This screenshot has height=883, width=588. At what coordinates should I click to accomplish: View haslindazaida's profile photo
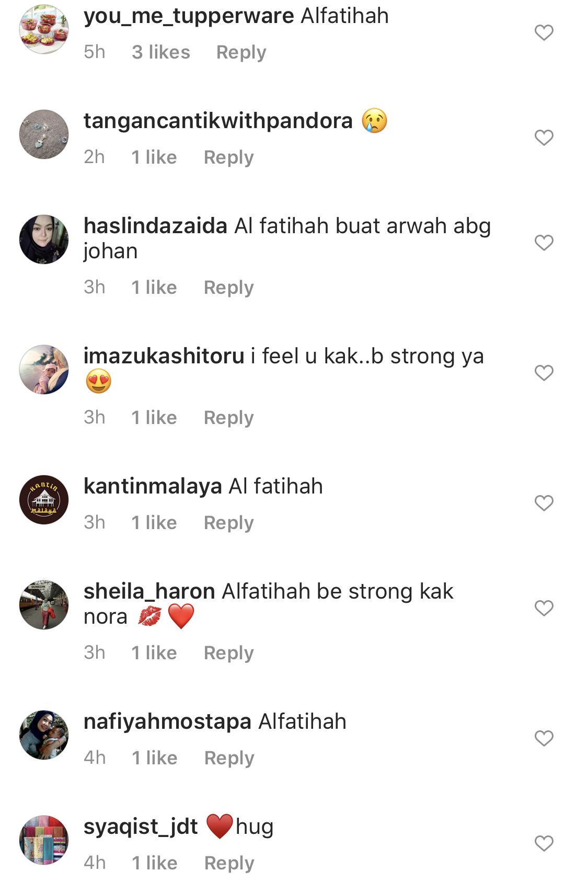point(44,239)
